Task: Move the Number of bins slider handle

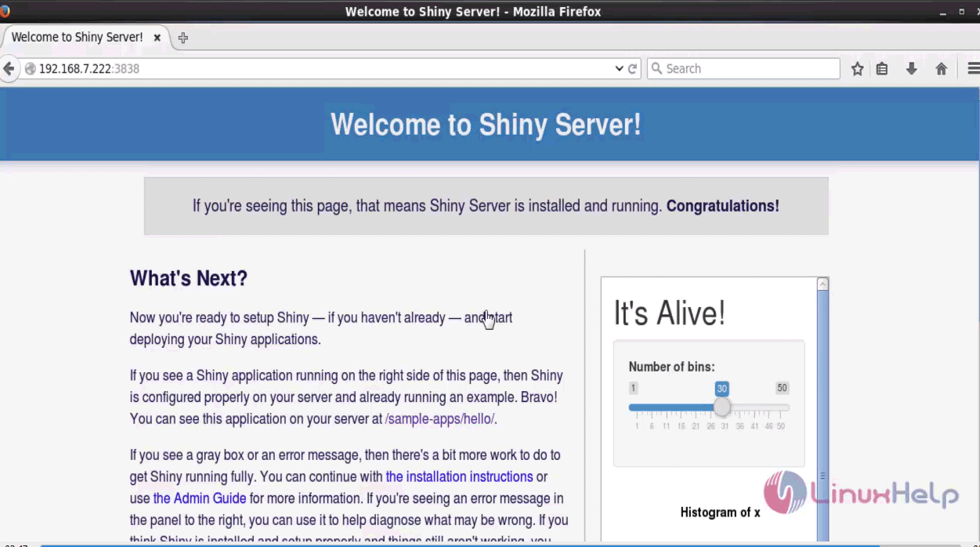Action: tap(721, 408)
